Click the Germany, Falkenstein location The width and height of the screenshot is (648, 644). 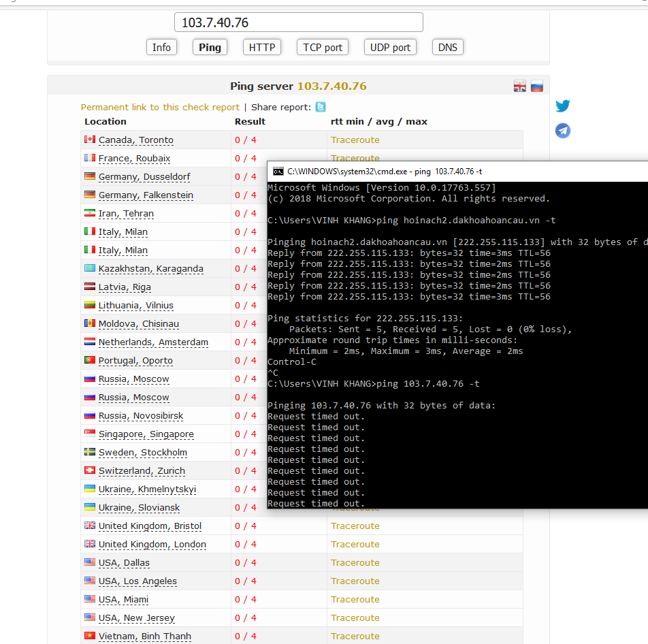146,195
